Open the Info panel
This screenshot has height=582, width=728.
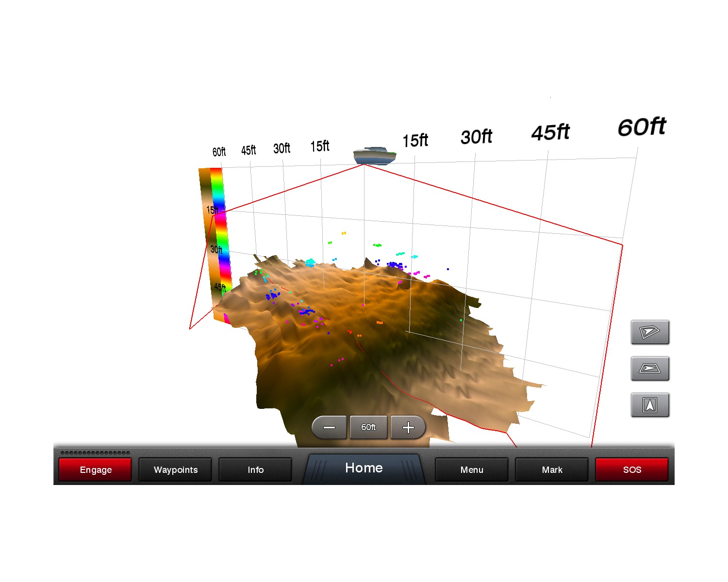(x=255, y=469)
